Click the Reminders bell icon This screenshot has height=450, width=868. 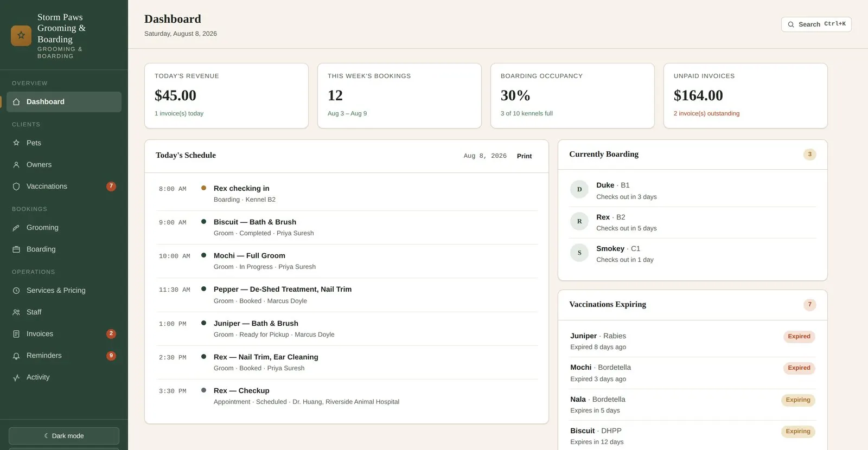16,356
